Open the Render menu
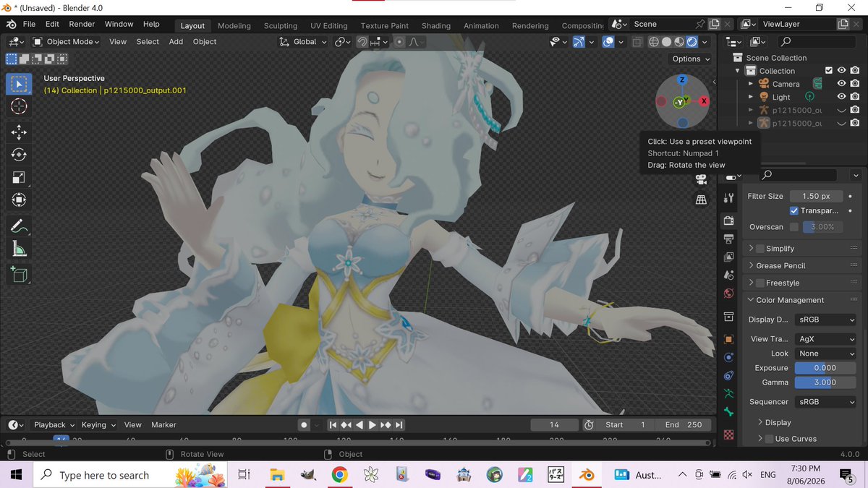Screen dimensions: 868x488 coord(82,24)
